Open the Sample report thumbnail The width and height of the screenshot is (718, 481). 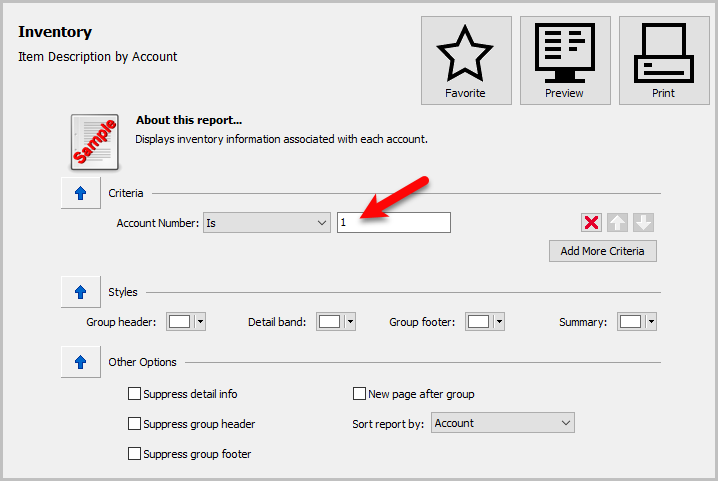tap(95, 142)
